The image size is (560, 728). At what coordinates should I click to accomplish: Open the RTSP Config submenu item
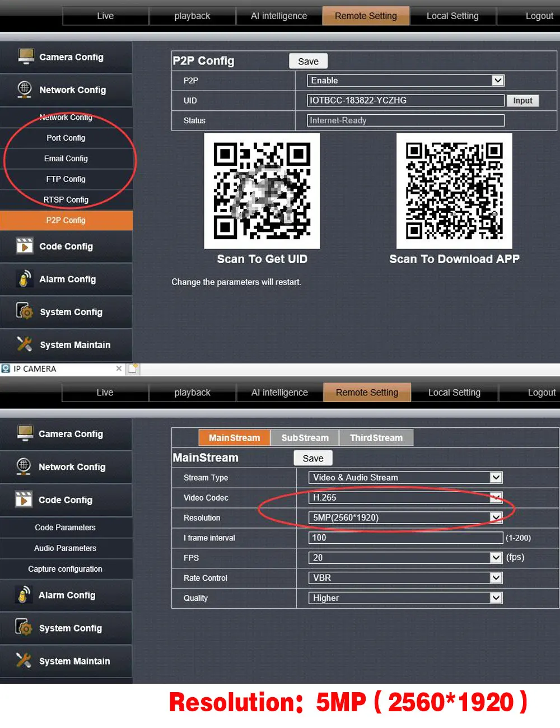point(66,199)
